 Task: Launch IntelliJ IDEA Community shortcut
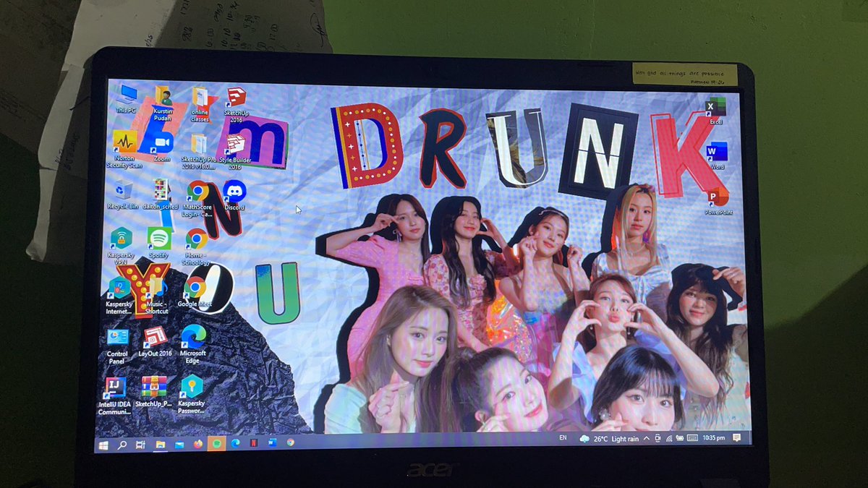[x=116, y=395]
